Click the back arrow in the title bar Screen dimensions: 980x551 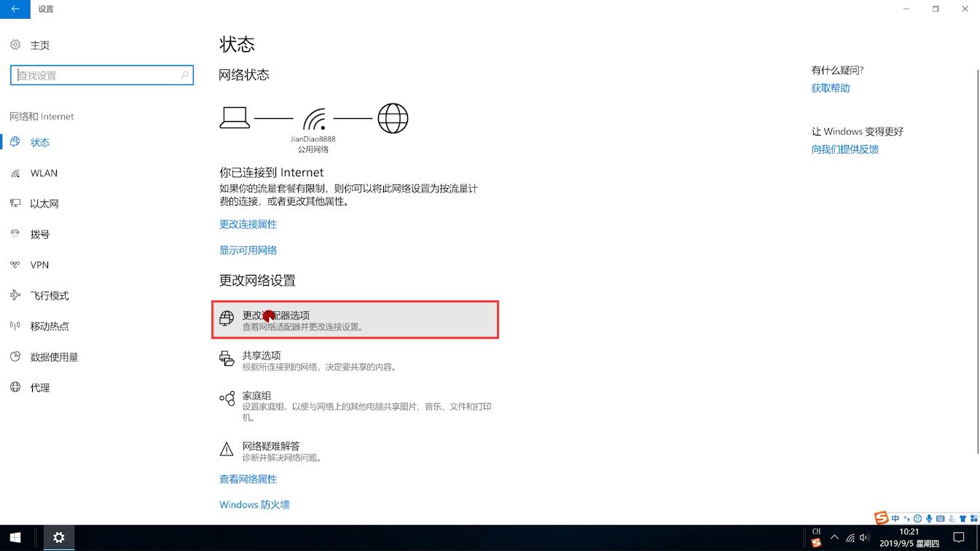coord(15,9)
